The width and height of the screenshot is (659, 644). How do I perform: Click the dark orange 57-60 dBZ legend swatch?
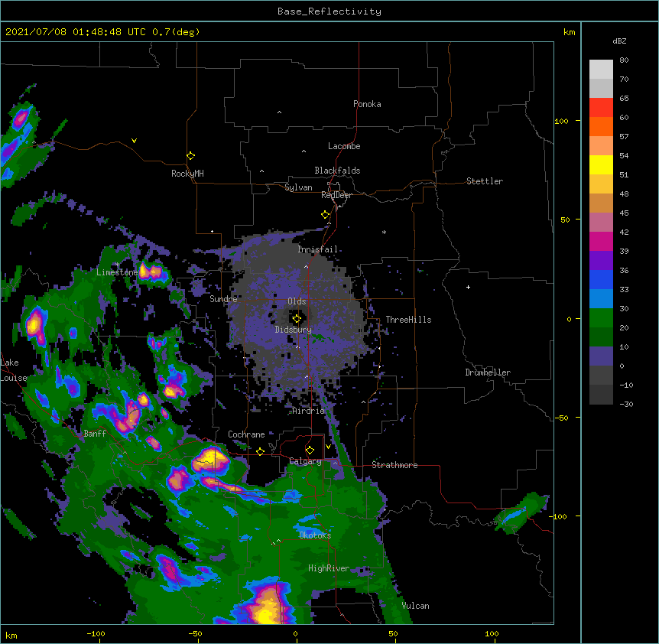[x=601, y=126]
